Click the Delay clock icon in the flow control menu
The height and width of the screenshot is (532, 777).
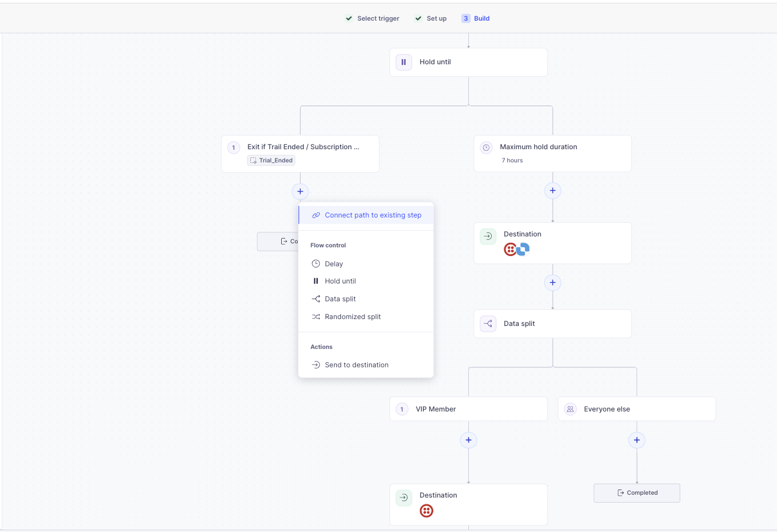pyautogui.click(x=316, y=263)
